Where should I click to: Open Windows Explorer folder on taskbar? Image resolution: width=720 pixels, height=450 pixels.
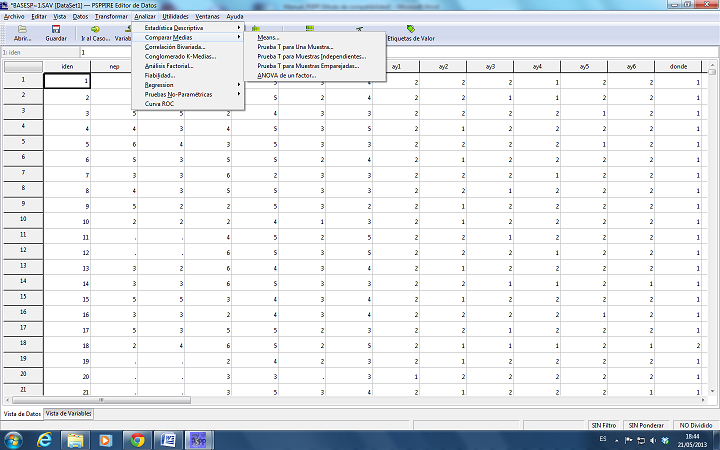(x=77, y=439)
